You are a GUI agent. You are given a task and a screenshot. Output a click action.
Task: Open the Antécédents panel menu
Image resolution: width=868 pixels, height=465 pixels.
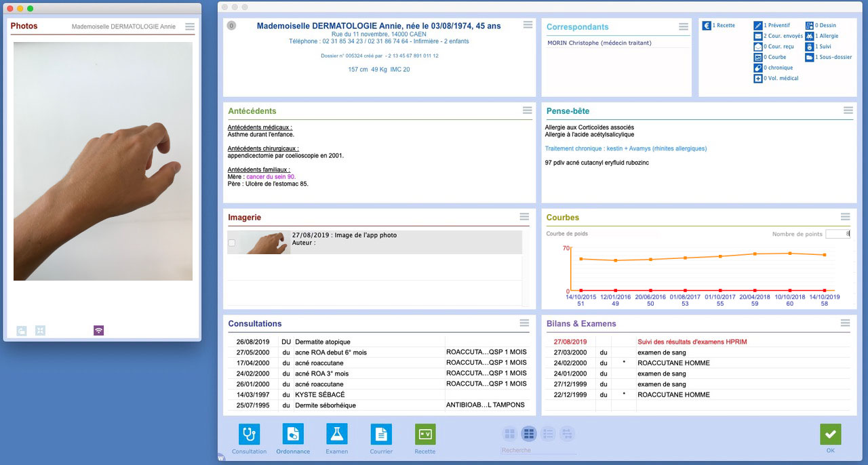pos(527,110)
